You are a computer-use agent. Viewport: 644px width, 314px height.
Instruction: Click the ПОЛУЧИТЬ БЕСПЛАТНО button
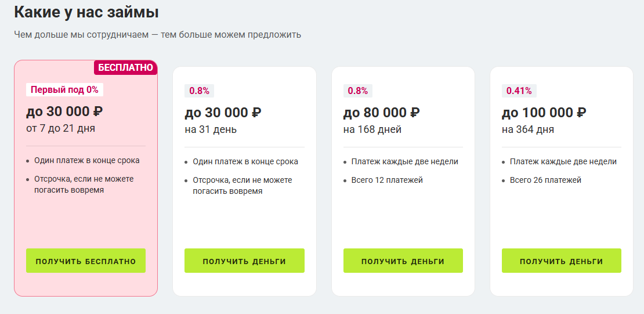tap(86, 261)
